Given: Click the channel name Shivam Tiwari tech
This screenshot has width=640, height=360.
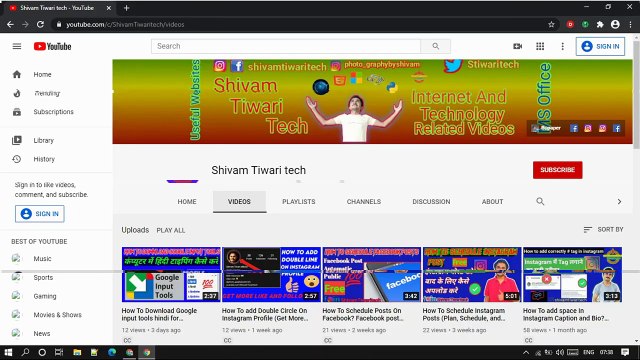Looking at the screenshot, I should pos(258,170).
